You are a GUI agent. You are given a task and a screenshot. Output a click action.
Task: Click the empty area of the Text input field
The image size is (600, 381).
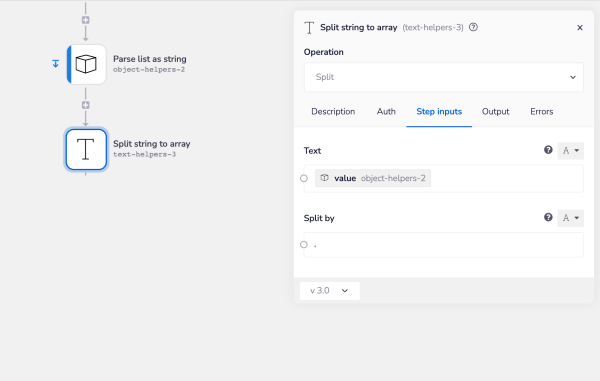[x=507, y=178]
